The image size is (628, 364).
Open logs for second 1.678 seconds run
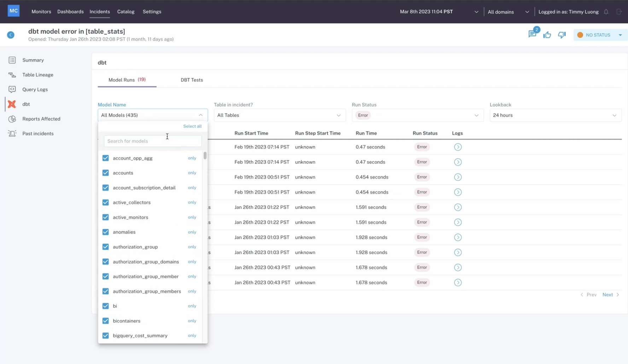point(458,283)
